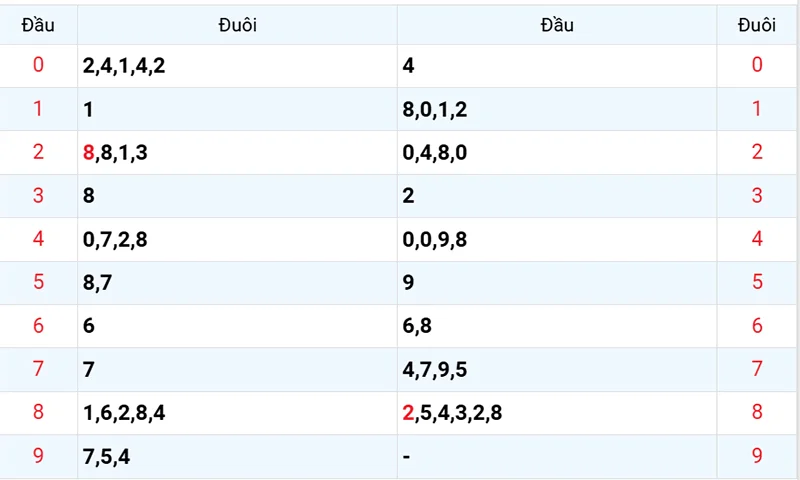Click the cell containing 4,7,9,5
The image size is (800, 480).
[557, 369]
